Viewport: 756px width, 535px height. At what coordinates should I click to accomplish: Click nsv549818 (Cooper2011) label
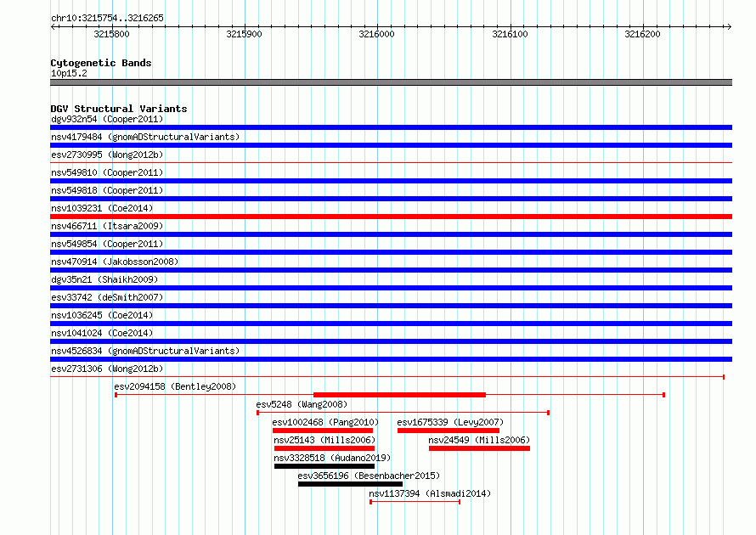107,190
